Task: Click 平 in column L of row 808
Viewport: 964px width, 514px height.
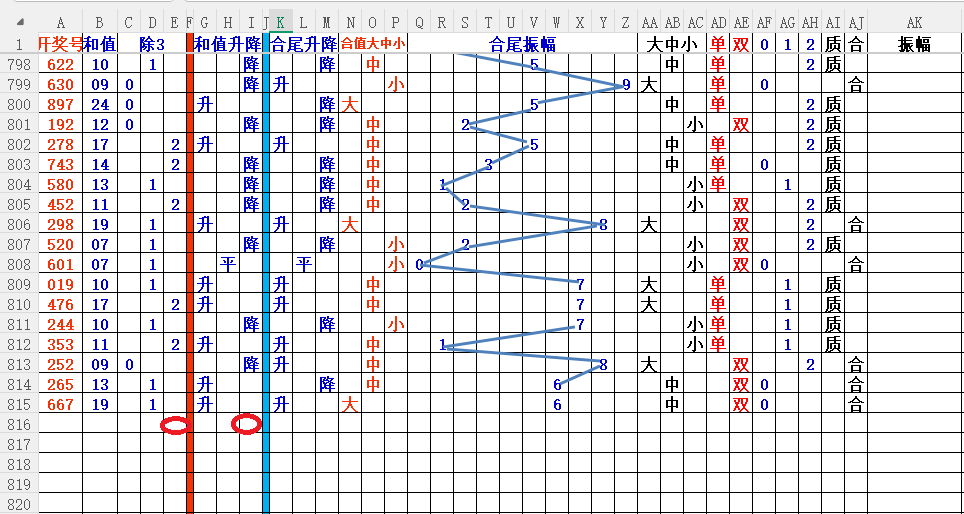Action: tap(304, 265)
